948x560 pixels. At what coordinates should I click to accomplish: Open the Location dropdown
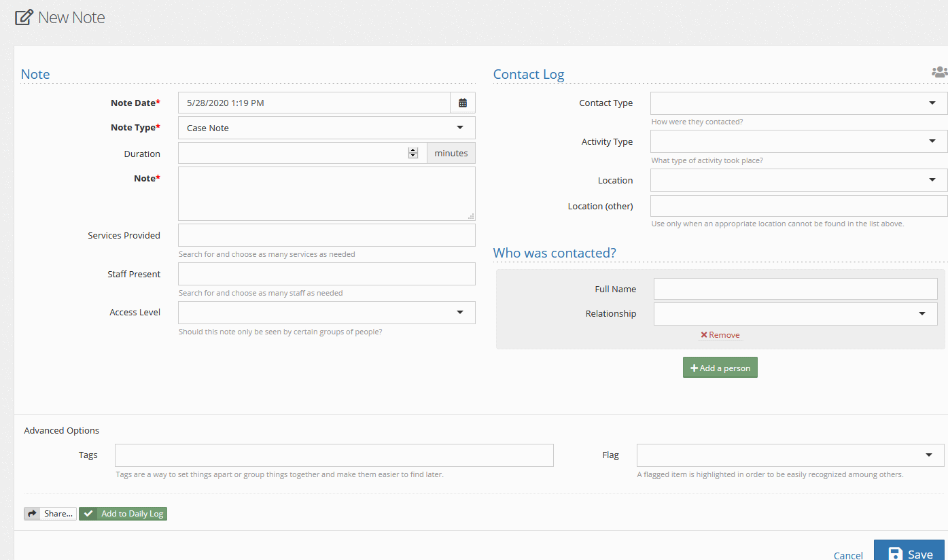(932, 180)
